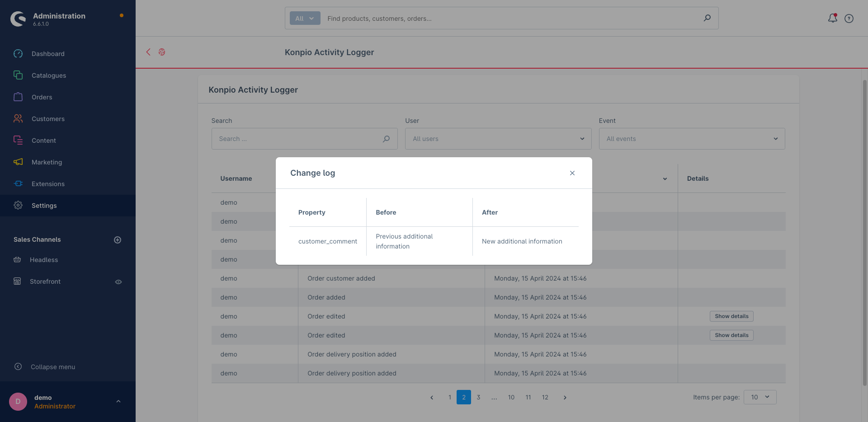Viewport: 868px width, 422px height.
Task: Click the Details column header
Action: click(698, 178)
